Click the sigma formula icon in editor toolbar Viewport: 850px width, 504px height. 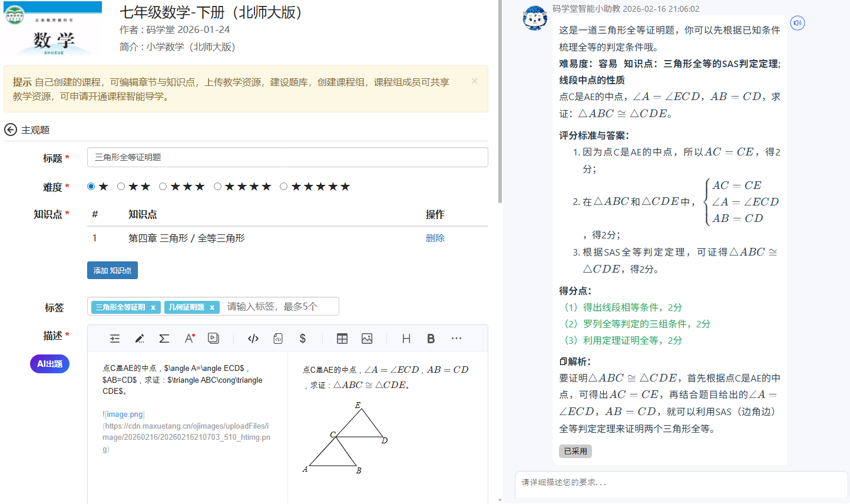[164, 339]
